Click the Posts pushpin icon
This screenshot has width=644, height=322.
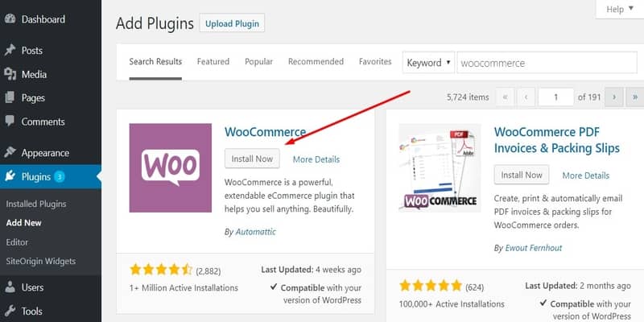[10, 50]
